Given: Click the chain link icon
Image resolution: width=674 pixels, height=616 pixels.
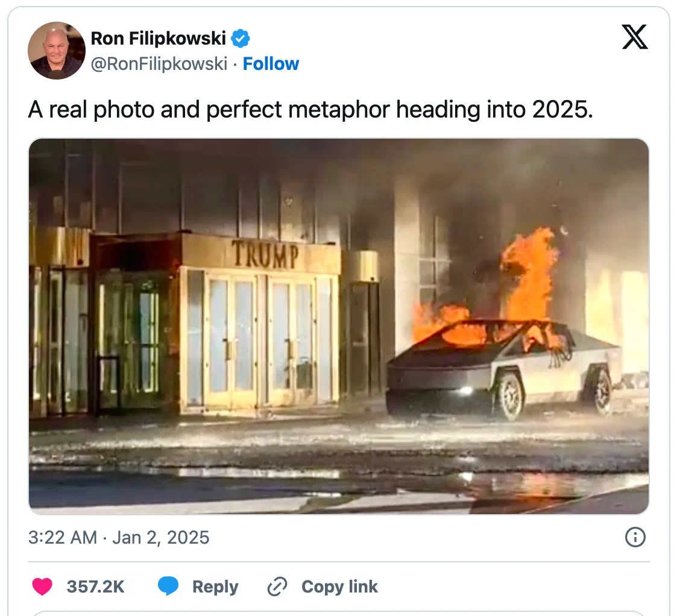Looking at the screenshot, I should pos(277,587).
